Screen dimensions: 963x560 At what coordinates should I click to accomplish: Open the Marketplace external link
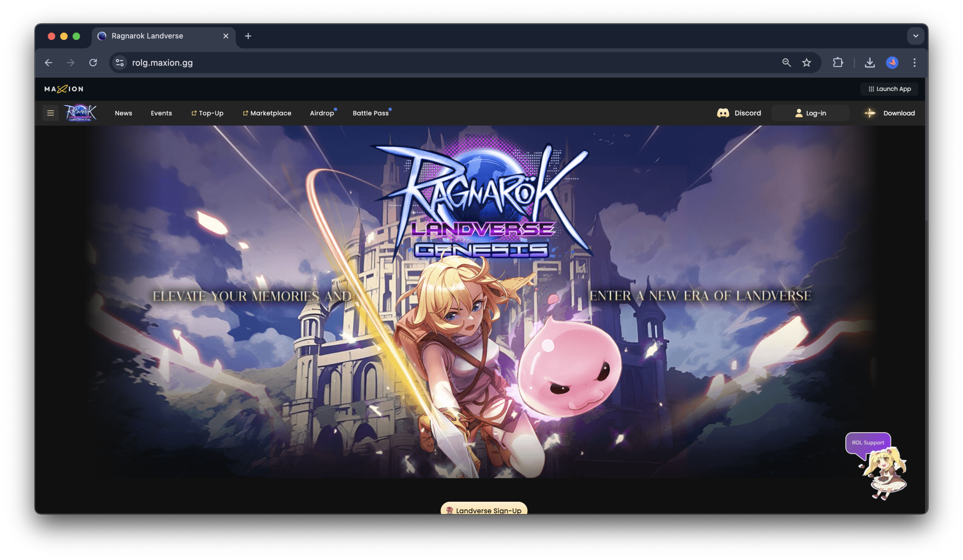click(x=267, y=113)
